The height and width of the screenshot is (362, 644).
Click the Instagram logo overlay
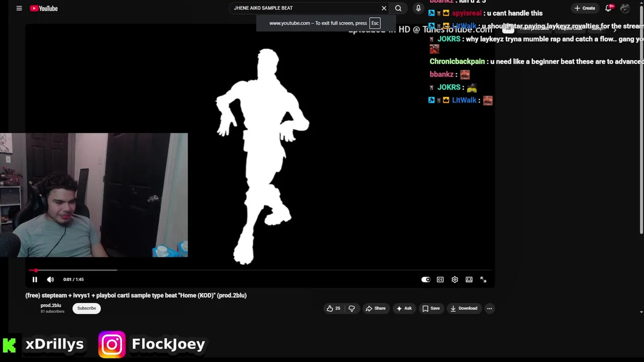click(112, 344)
